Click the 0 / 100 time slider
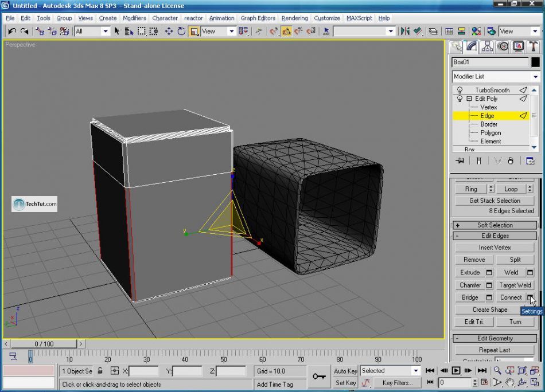 coord(44,344)
